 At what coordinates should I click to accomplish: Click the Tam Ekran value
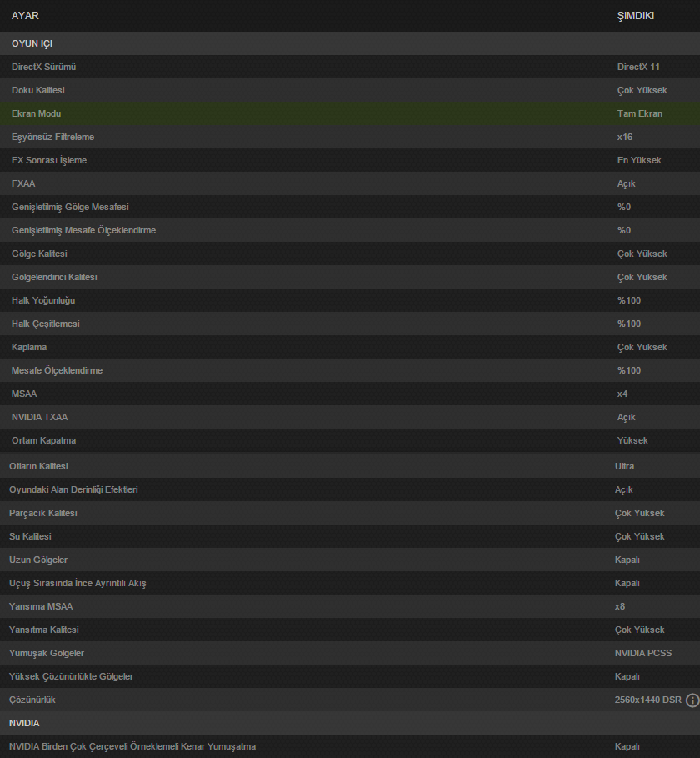pos(640,113)
